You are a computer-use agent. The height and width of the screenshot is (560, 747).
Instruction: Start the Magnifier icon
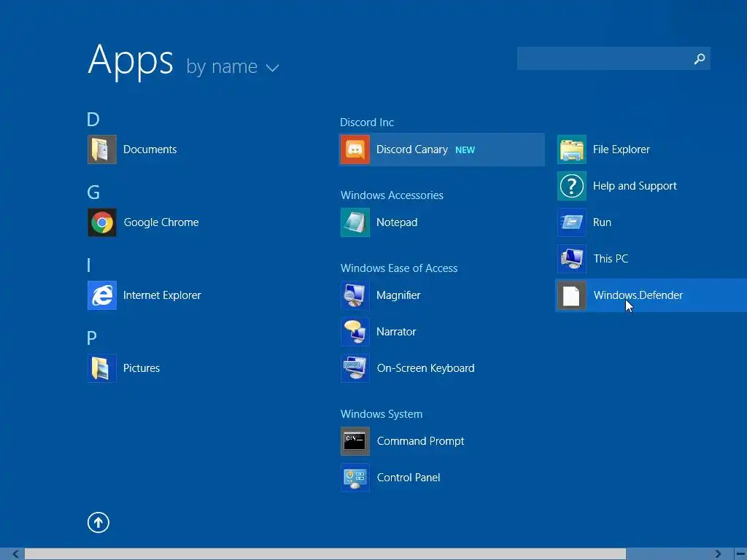(355, 295)
